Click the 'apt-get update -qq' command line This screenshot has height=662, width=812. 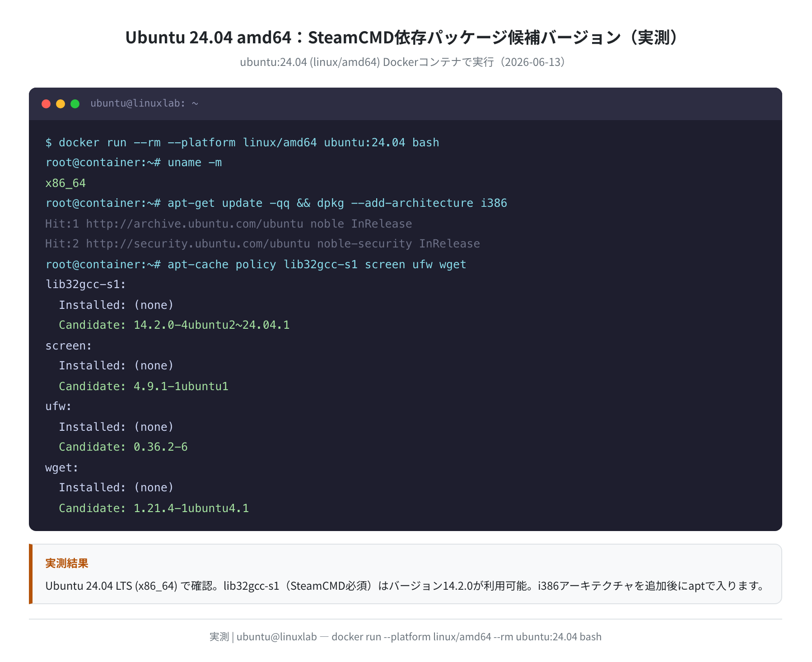tap(276, 203)
